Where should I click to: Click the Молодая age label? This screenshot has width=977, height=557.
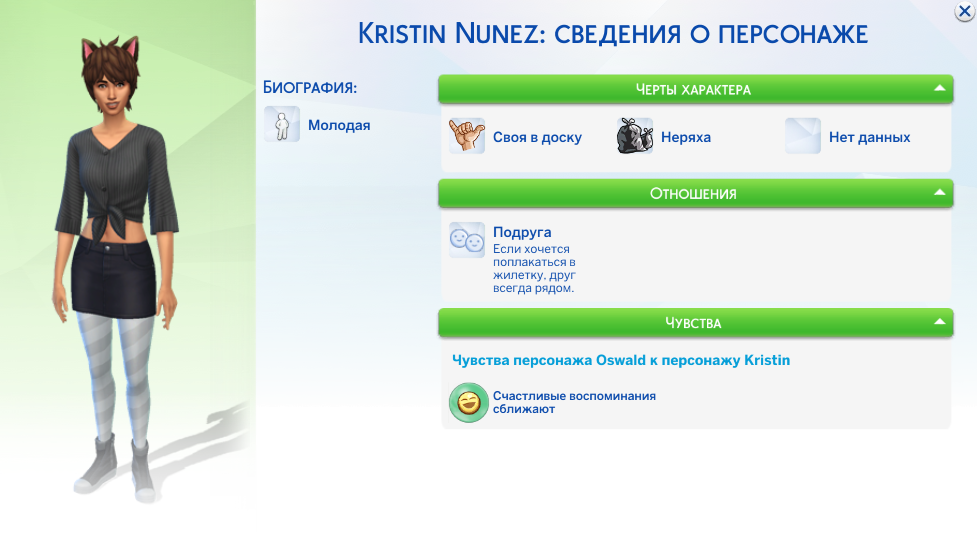pos(339,125)
